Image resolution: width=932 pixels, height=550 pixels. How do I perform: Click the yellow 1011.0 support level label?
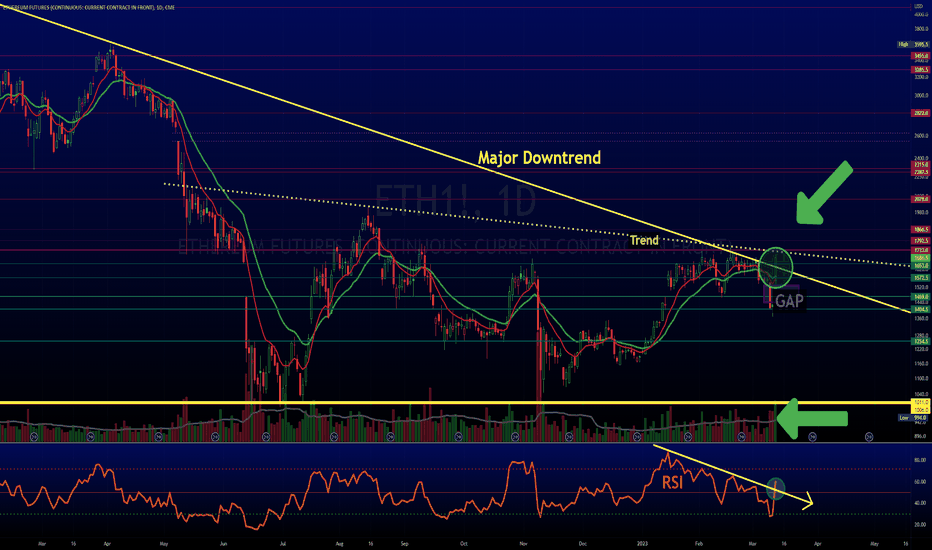pos(921,403)
